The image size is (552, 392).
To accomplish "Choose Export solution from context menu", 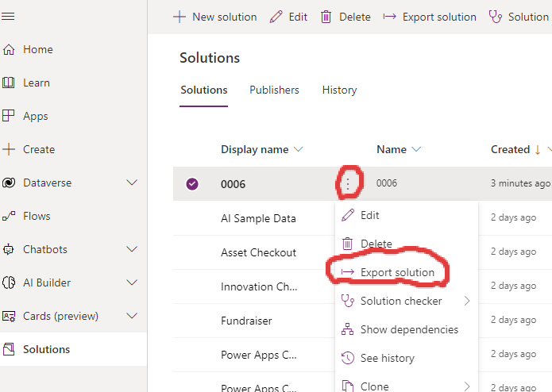I will [396, 272].
